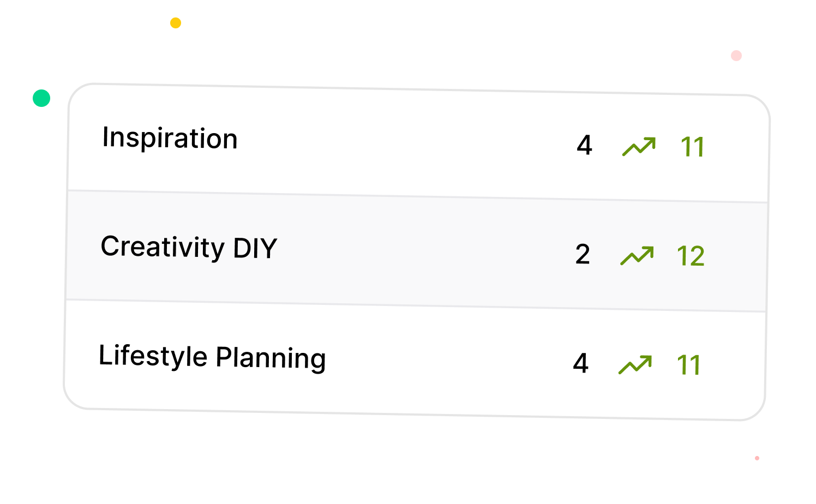The width and height of the screenshot is (816, 504).
Task: Click the black count 4 in Lifestyle Planning row
Action: pyautogui.click(x=580, y=363)
